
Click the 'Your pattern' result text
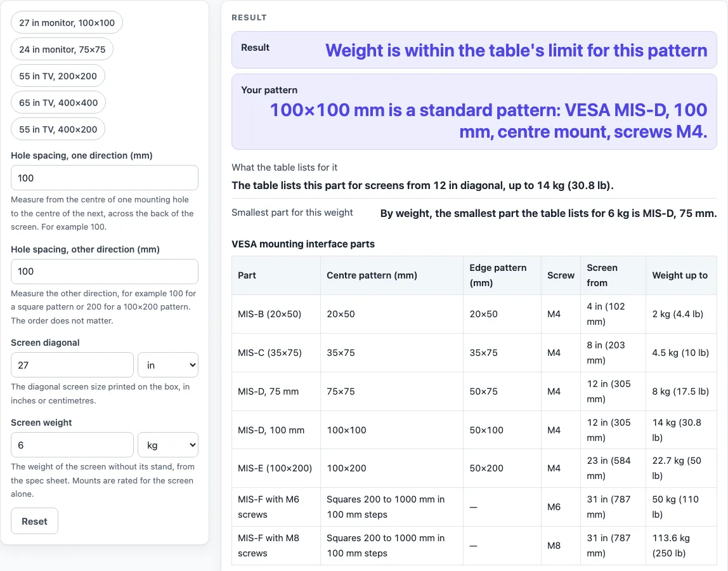click(488, 121)
